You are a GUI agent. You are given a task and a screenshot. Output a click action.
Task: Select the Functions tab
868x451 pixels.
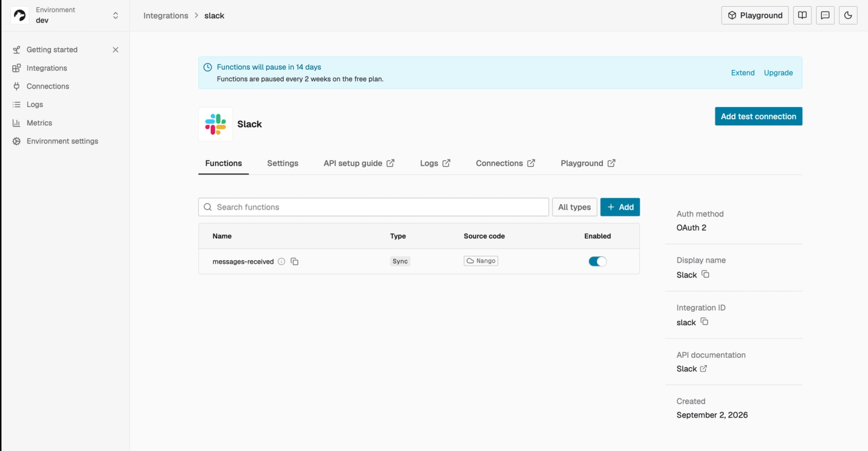coord(224,163)
